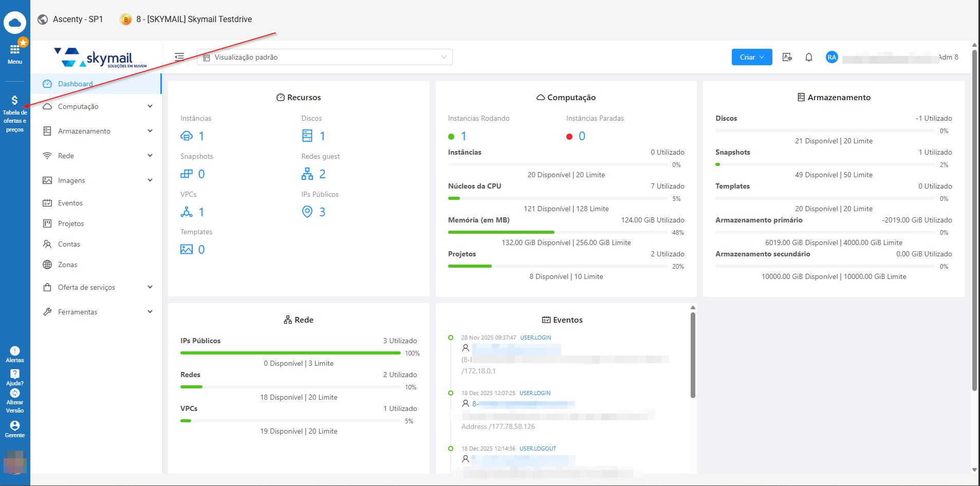Viewport: 980px width, 486px height.
Task: Open the Criar dropdown button
Action: (751, 57)
